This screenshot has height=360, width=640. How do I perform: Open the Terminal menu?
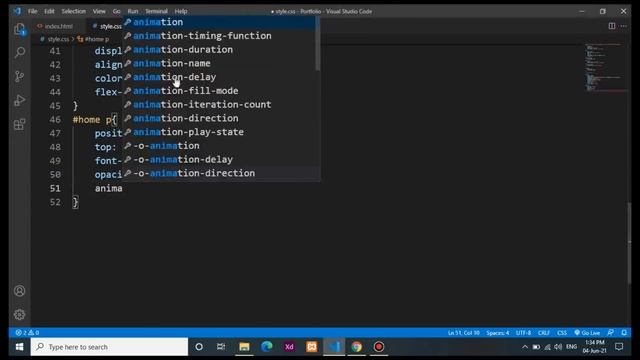coord(156,11)
